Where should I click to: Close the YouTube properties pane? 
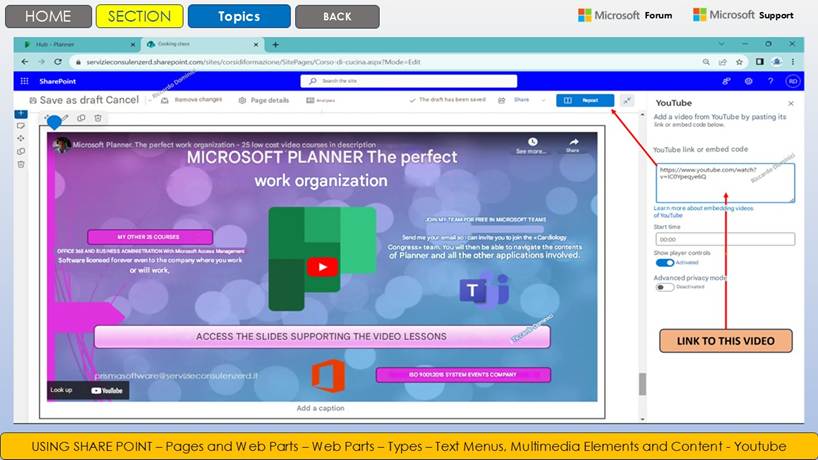(x=790, y=103)
